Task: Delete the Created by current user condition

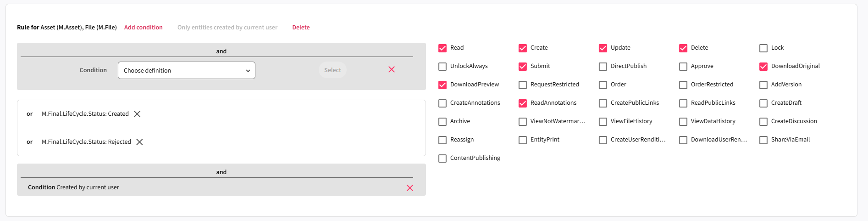Action: [x=410, y=188]
